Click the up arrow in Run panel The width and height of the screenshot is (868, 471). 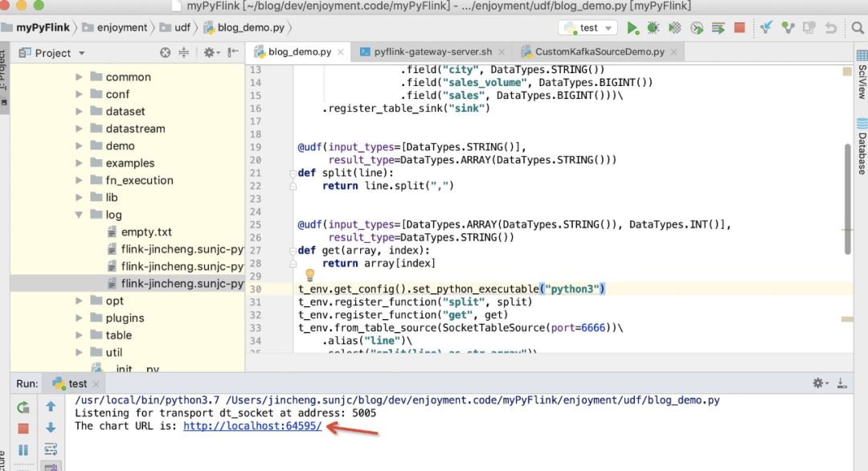tap(51, 407)
